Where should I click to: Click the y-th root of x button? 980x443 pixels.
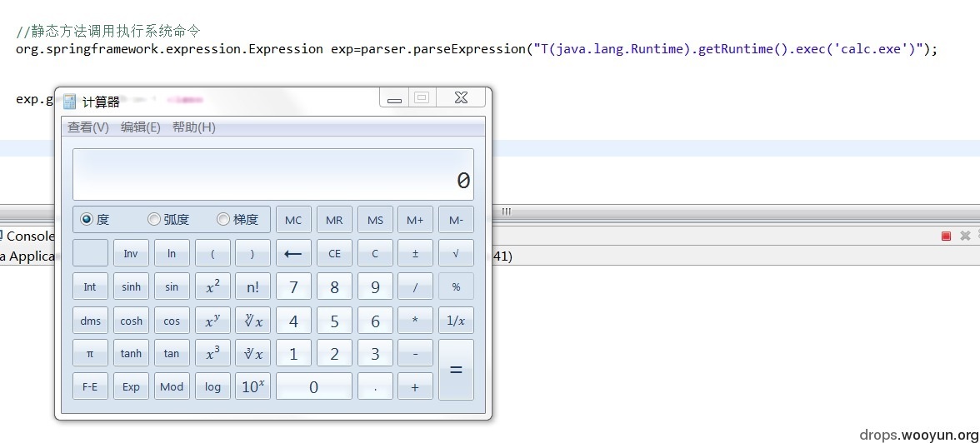click(x=252, y=321)
